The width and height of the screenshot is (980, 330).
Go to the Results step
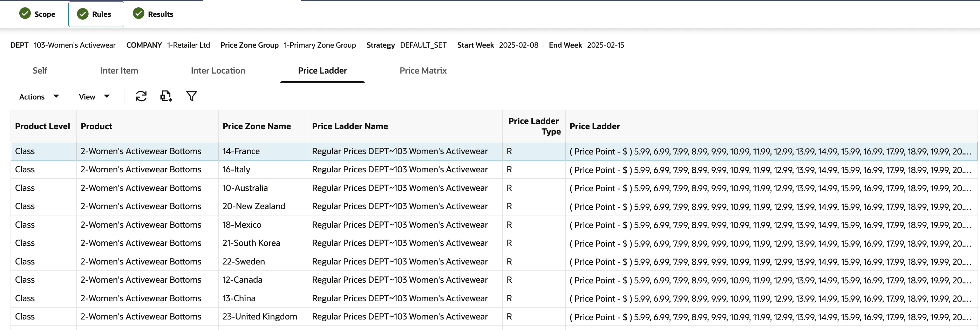click(x=160, y=14)
